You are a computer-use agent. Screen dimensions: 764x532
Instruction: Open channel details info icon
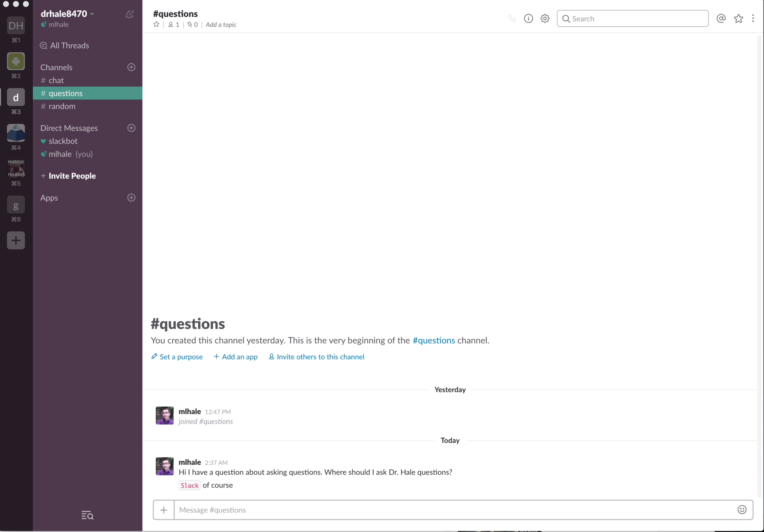[x=528, y=19]
